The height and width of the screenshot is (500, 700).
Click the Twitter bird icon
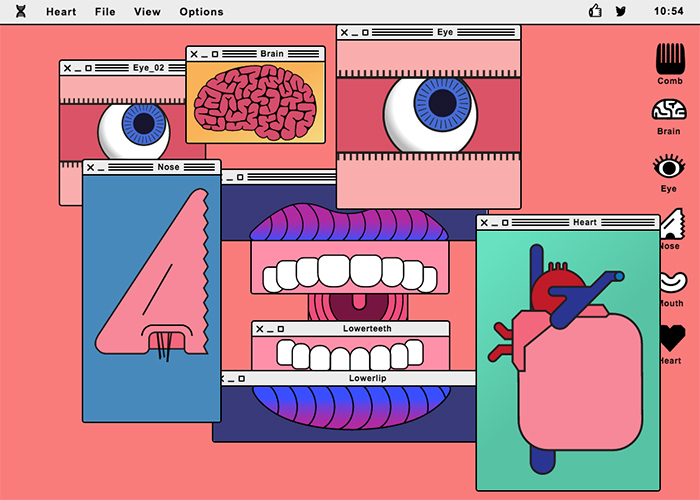(621, 12)
